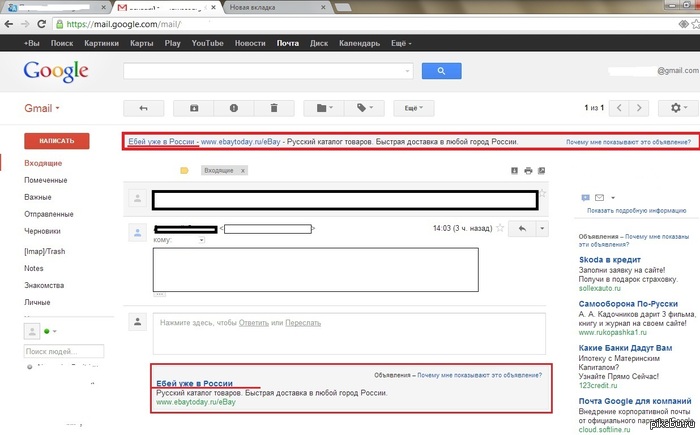The height and width of the screenshot is (435, 700).
Task: Open Диск in Google bar
Action: point(319,43)
